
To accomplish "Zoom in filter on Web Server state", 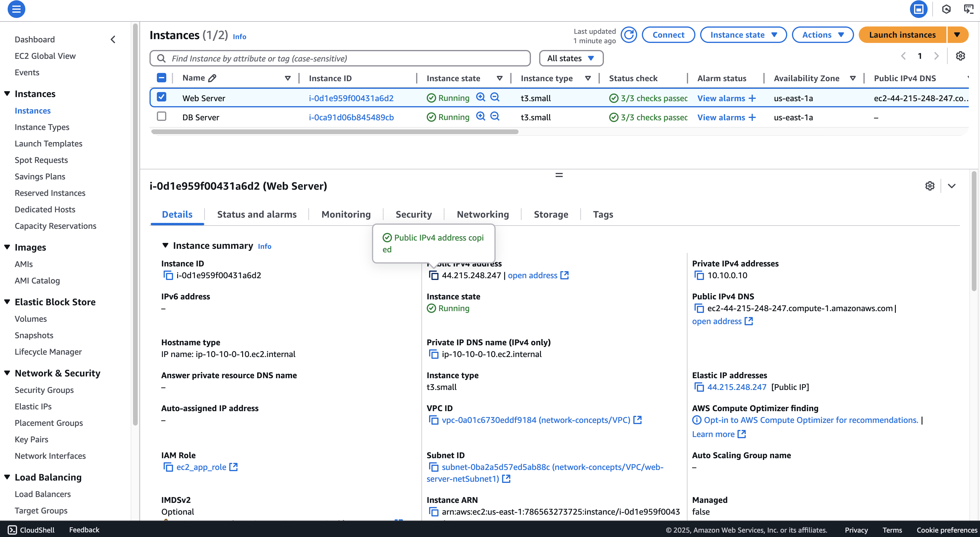I will pos(481,97).
